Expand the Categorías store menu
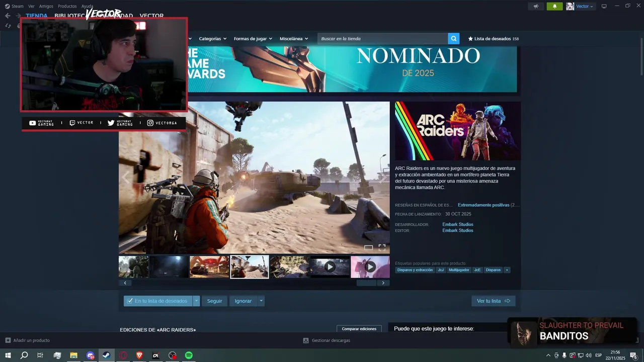644x362 pixels. coord(212,39)
